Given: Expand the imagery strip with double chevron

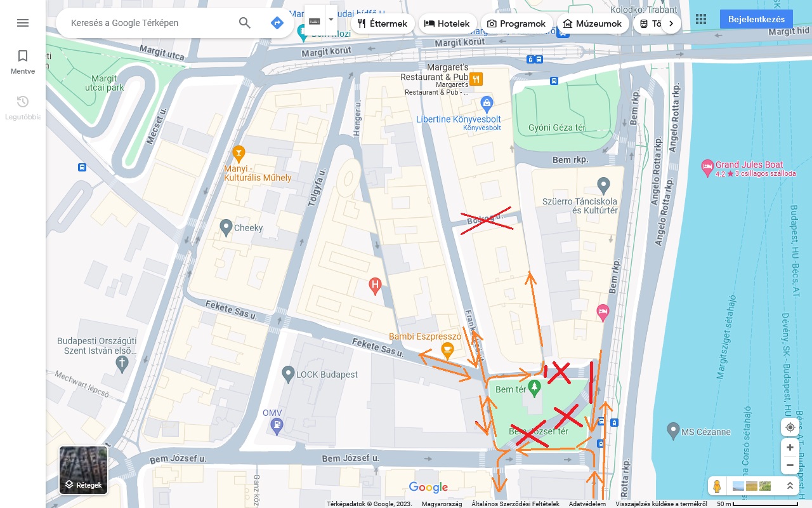Looking at the screenshot, I should click(x=790, y=486).
